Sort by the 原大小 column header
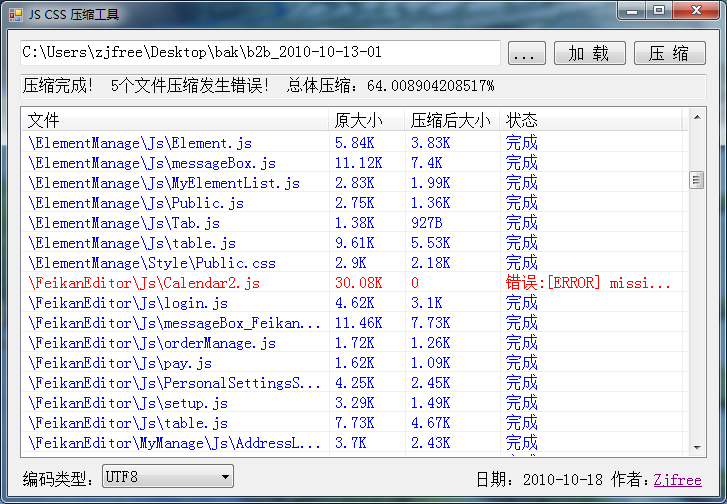The height and width of the screenshot is (504, 727). click(x=367, y=121)
